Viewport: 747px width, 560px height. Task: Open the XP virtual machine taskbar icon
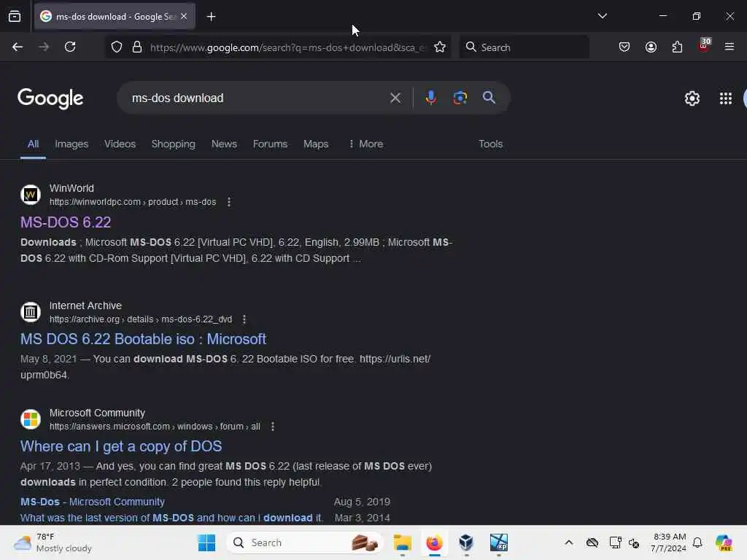[x=499, y=542]
